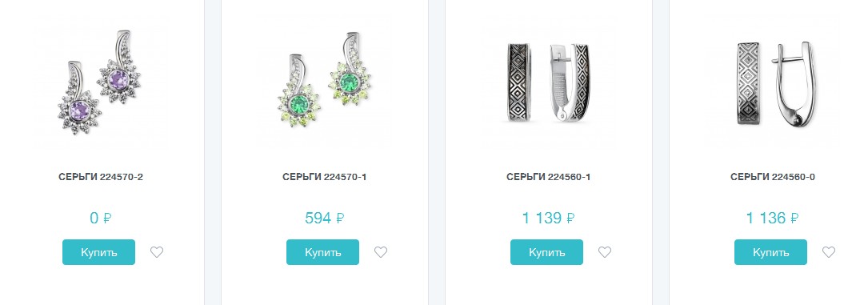Follow the СЕРЬГИ 224560-1 product link
Screen dimensions: 868x305
549,177
